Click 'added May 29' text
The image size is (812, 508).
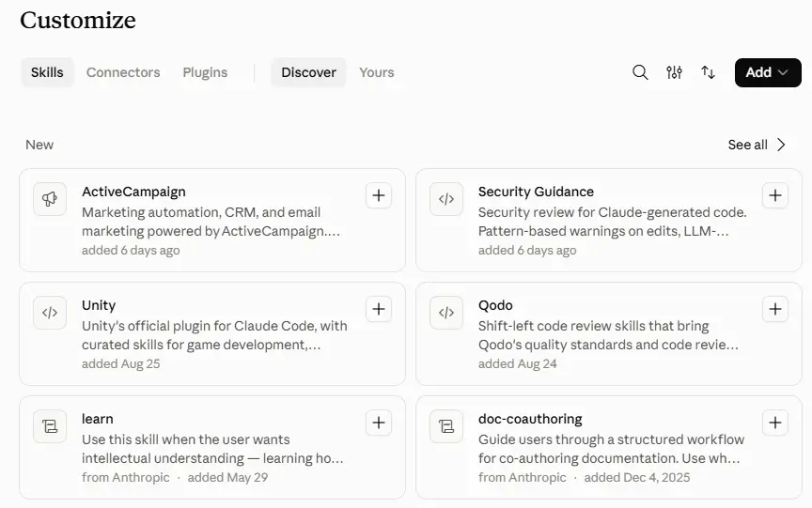pyautogui.click(x=227, y=477)
